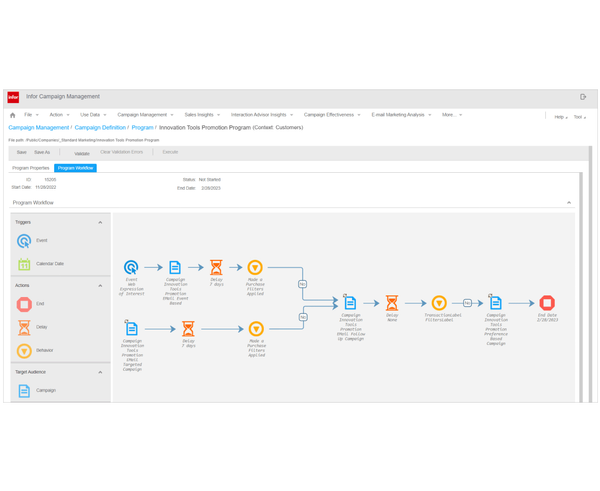Click the Save button
The height and width of the screenshot is (491, 600).
point(21,152)
